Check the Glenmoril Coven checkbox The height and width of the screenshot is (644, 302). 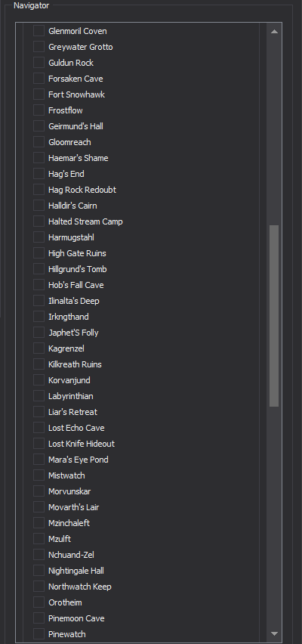point(39,31)
